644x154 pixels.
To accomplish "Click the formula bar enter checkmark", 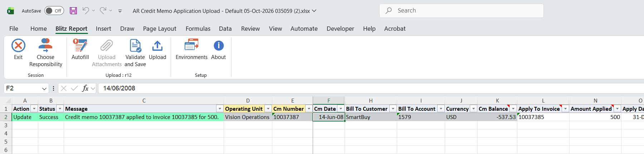I will pyautogui.click(x=74, y=88).
